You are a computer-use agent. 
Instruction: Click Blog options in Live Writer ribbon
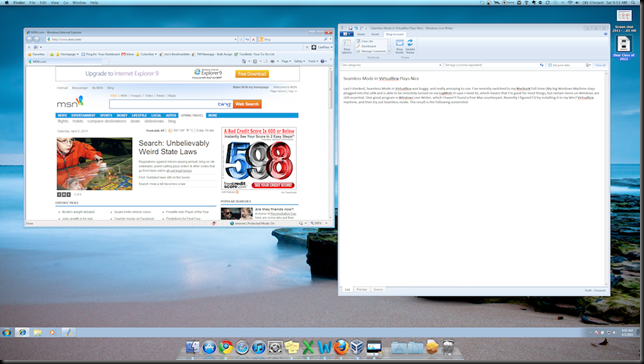tap(347, 46)
